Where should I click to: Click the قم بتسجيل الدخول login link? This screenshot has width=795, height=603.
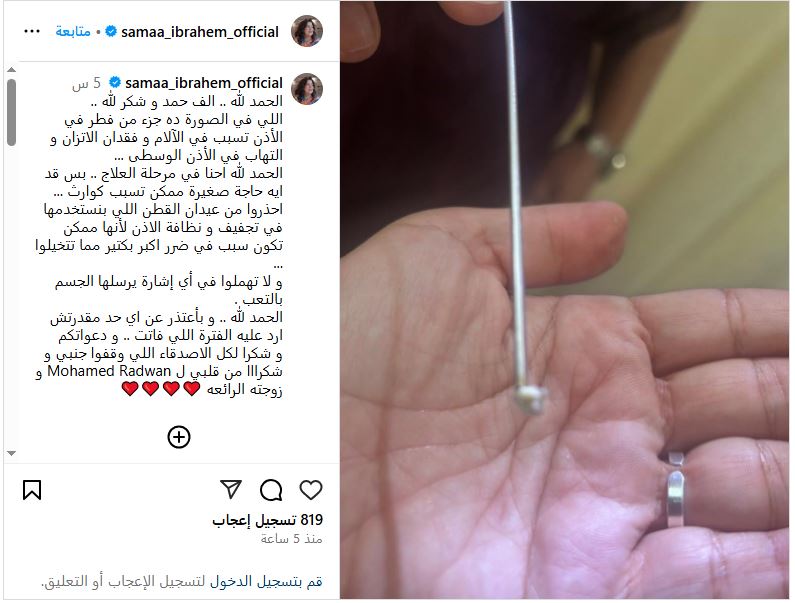point(266,582)
